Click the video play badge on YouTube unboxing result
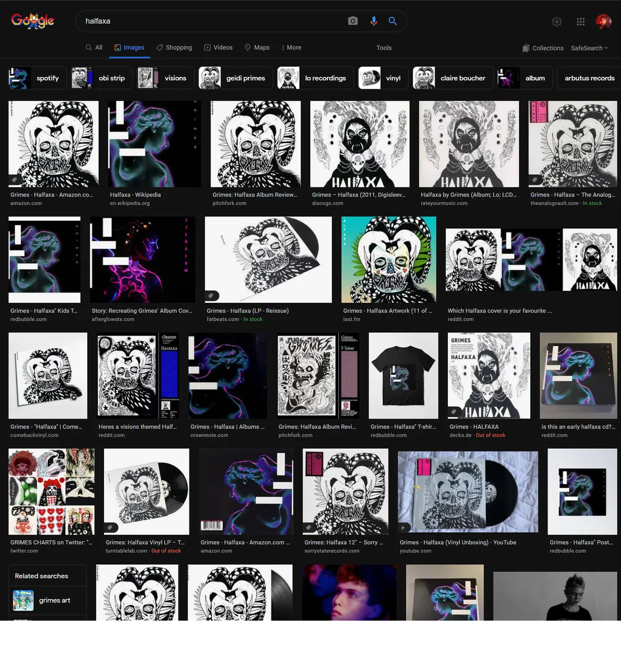This screenshot has width=621, height=672. (x=404, y=528)
